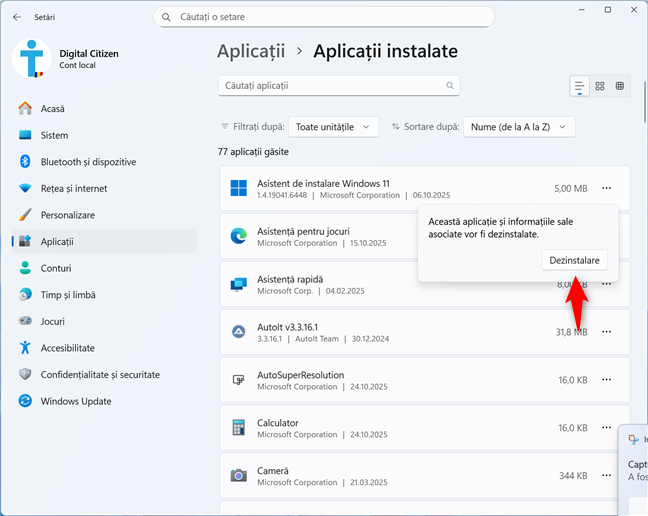Click the Timp și limbă clock icon
Viewport: 648px width, 516px height.
pos(25,295)
